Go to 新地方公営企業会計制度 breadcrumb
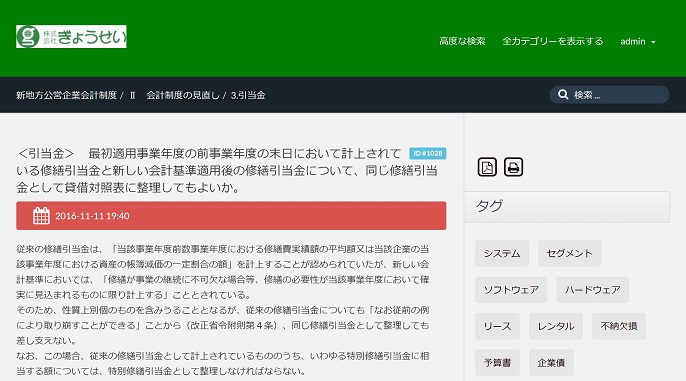The image size is (686, 381). pos(66,95)
